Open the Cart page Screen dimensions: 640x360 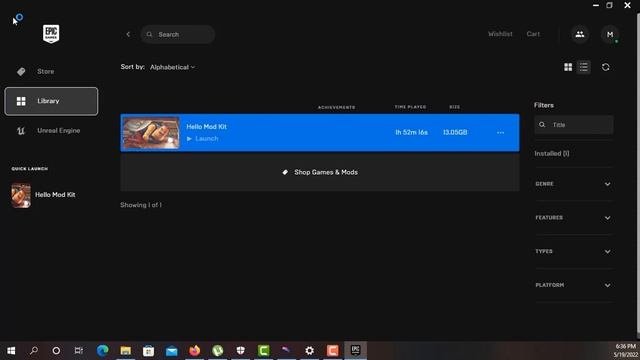tap(533, 34)
